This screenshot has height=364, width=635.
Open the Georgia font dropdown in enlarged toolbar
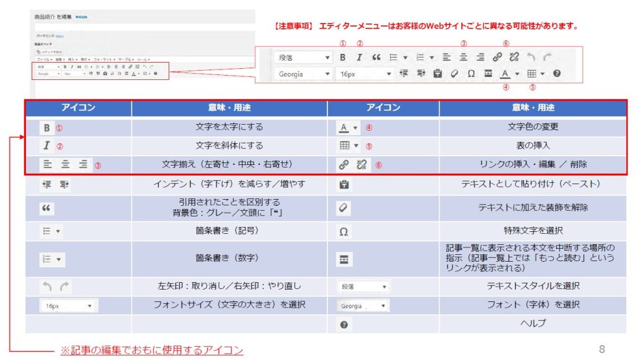[x=303, y=74]
